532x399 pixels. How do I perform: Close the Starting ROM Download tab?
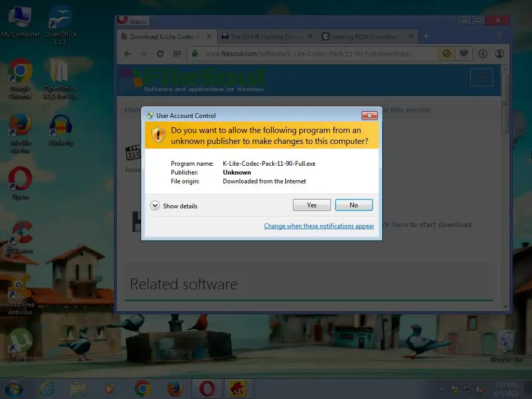click(410, 36)
